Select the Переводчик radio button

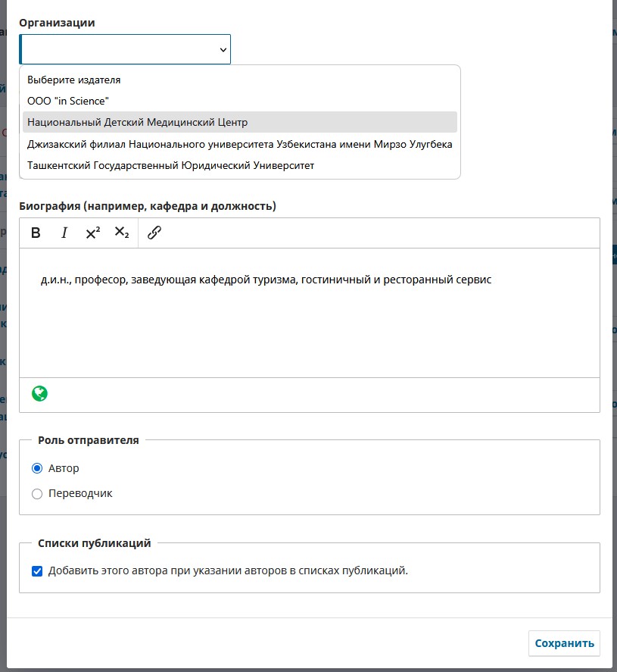(37, 493)
